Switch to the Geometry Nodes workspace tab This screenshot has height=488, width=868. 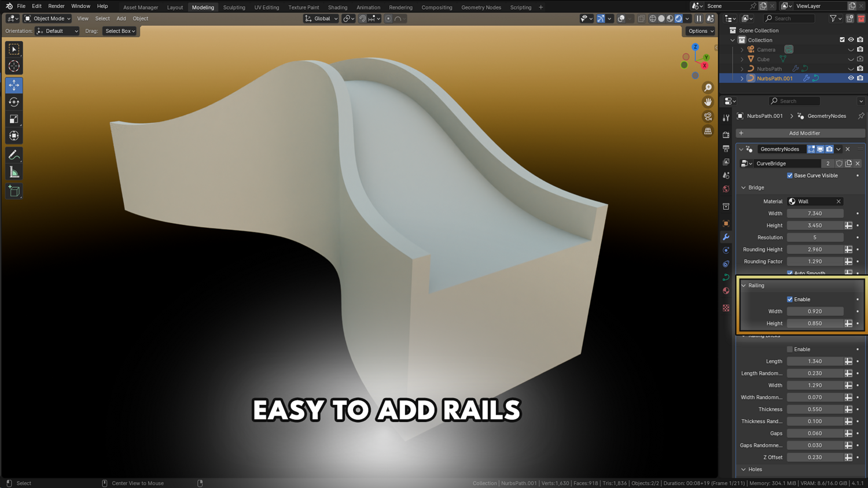[x=481, y=8]
